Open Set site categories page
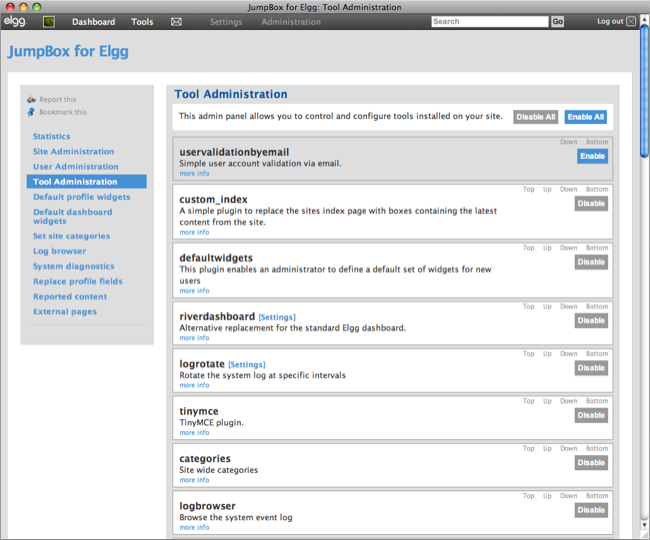Screen dimensions: 650x540 (x=72, y=236)
